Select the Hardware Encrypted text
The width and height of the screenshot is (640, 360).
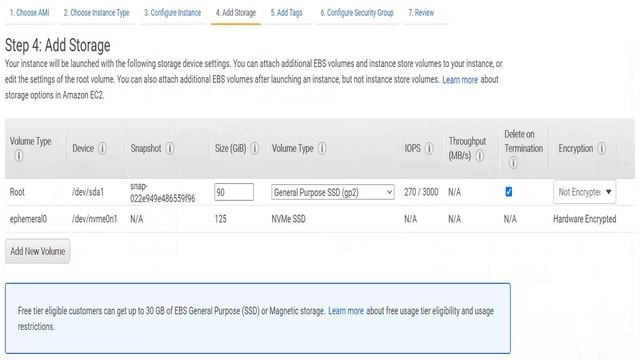click(584, 219)
